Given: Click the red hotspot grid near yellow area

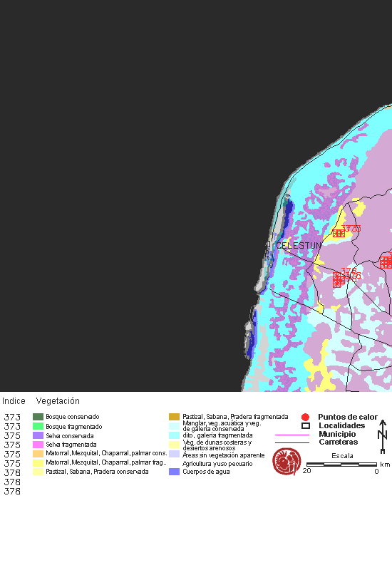Looking at the screenshot, I should [x=339, y=233].
